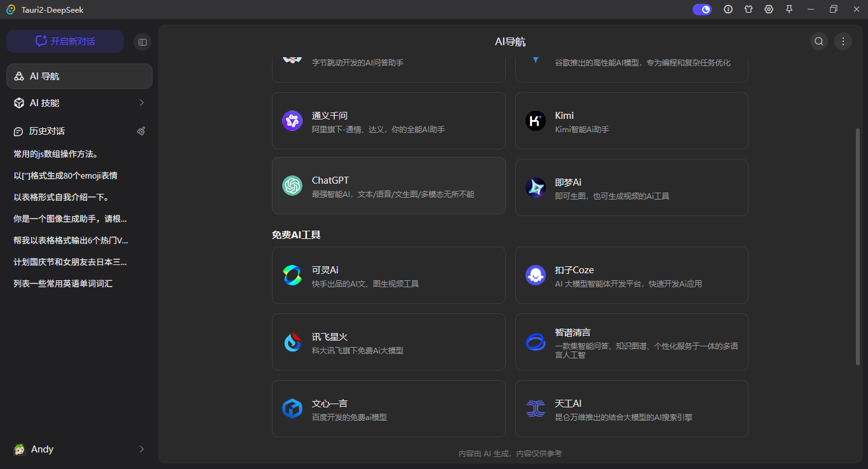The width and height of the screenshot is (868, 469).
Task: Open the 可灵Ai card
Action: pos(389,275)
